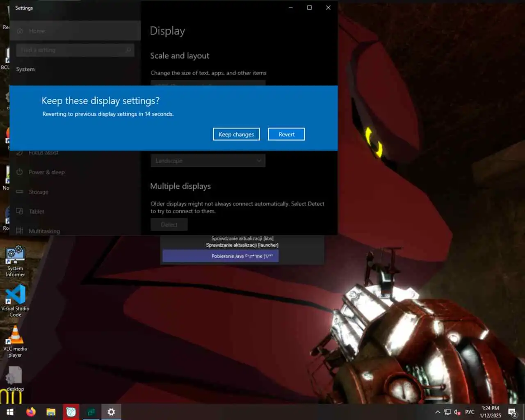Click the Revert button

(286, 134)
